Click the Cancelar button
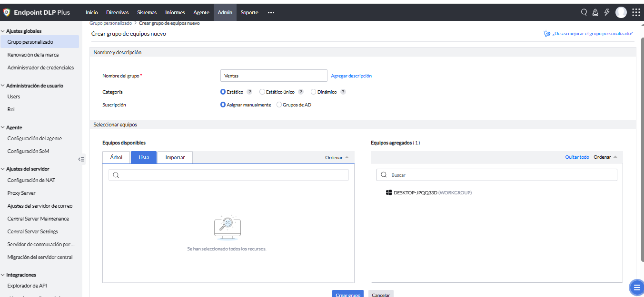This screenshot has height=297, width=644. coord(381,295)
